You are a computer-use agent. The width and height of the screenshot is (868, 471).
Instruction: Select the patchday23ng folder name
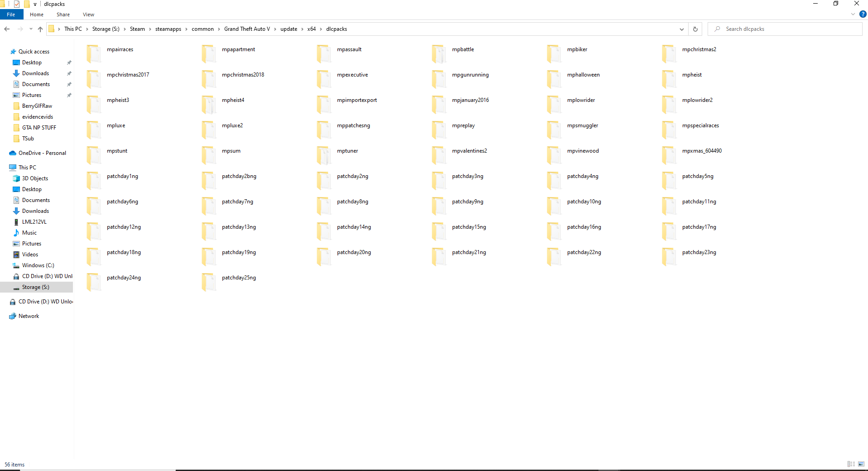click(x=699, y=252)
